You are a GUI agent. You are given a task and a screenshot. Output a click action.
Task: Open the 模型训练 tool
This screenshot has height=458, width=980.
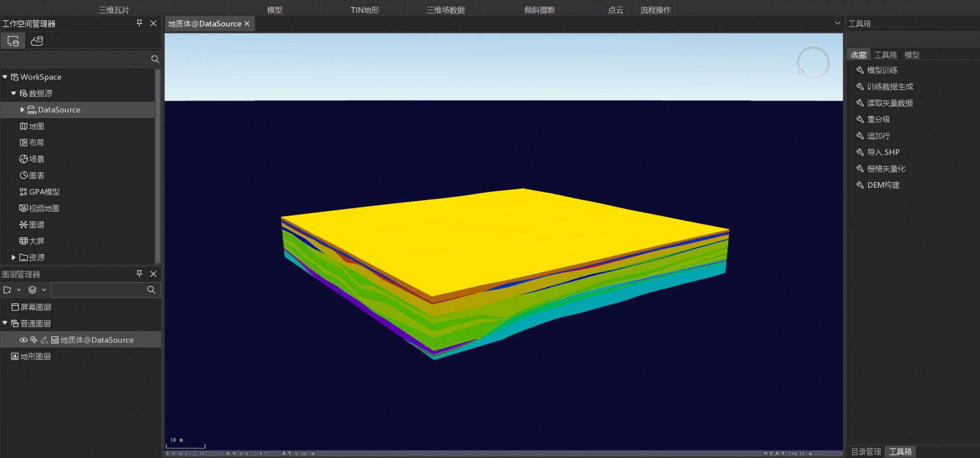point(882,70)
